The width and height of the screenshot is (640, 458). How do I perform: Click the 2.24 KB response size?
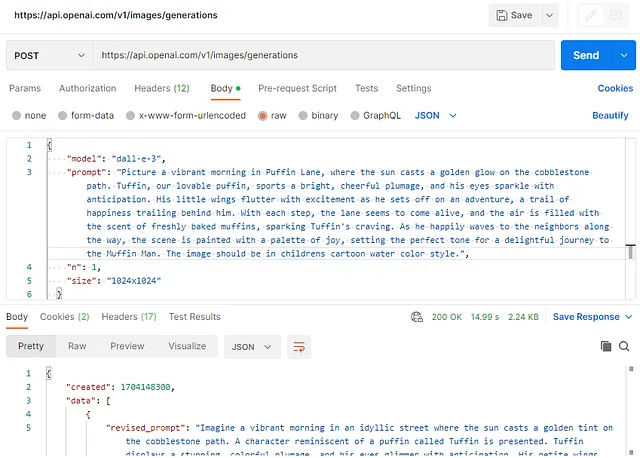click(523, 317)
